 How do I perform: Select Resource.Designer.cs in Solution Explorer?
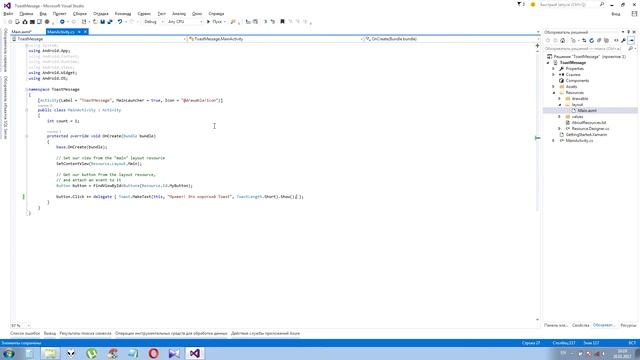pos(590,129)
